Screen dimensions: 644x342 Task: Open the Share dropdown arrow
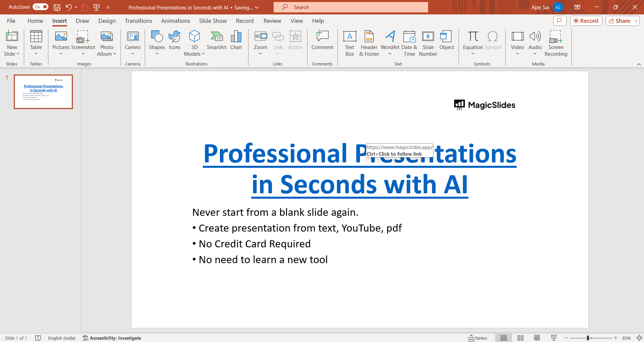click(636, 21)
